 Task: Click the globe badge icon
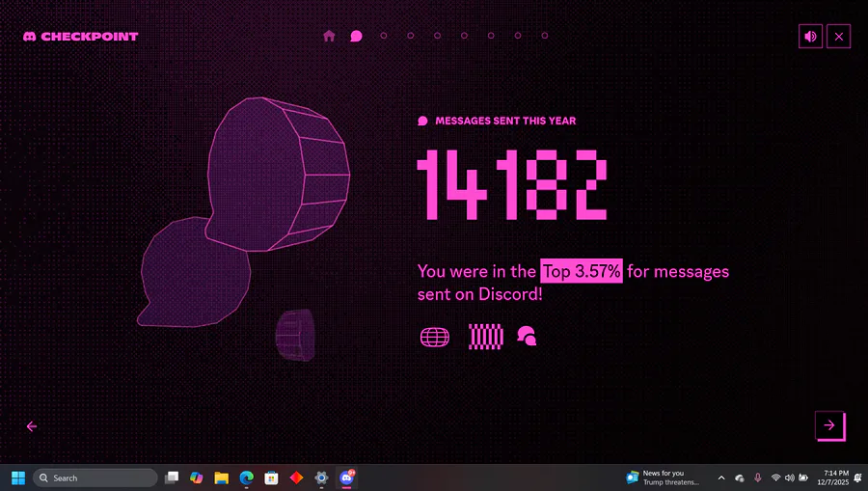[x=435, y=337]
